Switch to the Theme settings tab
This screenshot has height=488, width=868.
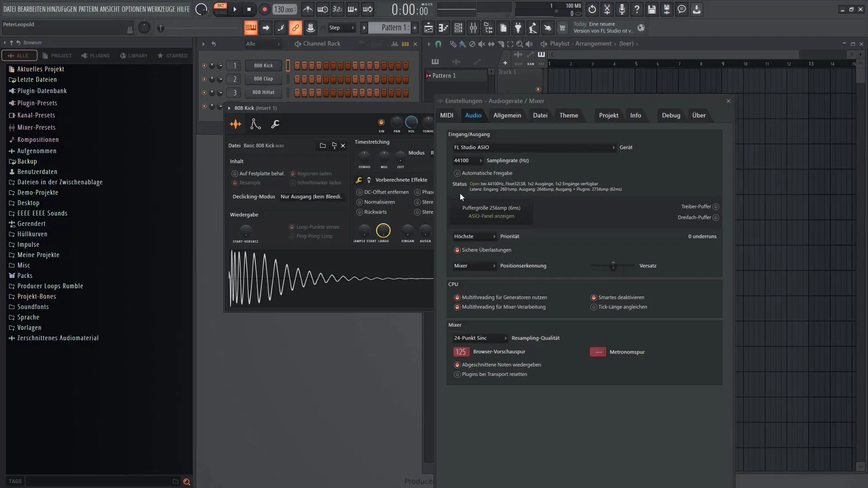point(569,115)
